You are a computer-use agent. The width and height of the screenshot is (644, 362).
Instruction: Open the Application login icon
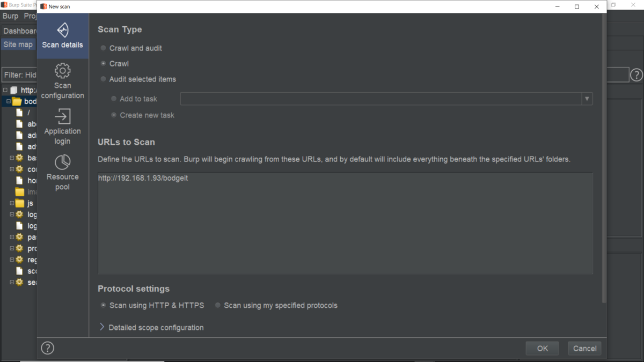coord(63,116)
